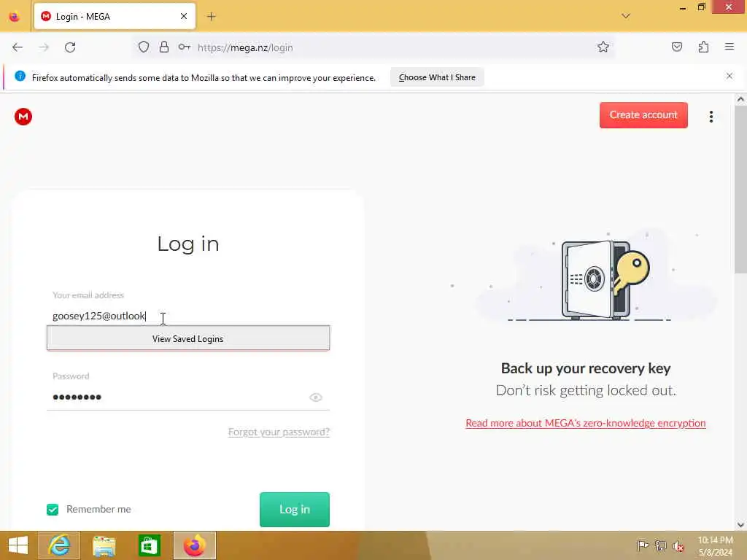Click the green Log in button
Image resolution: width=747 pixels, height=560 pixels.
295,510
